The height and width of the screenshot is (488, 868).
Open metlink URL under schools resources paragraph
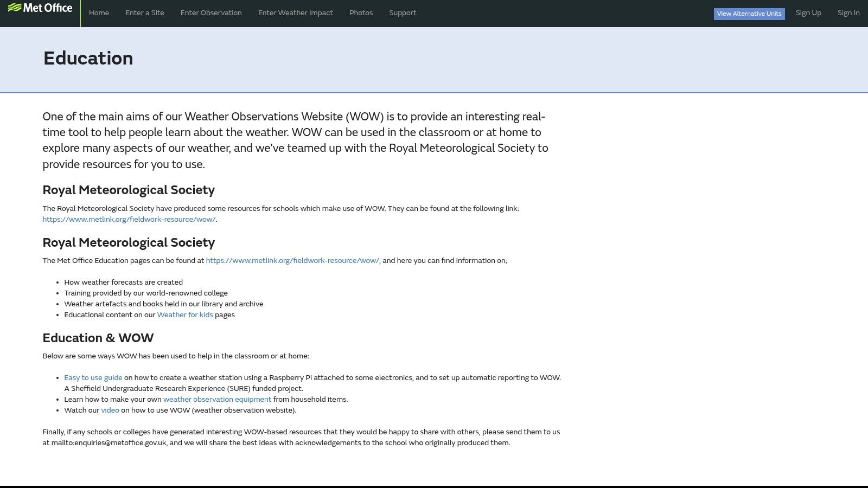tap(129, 220)
